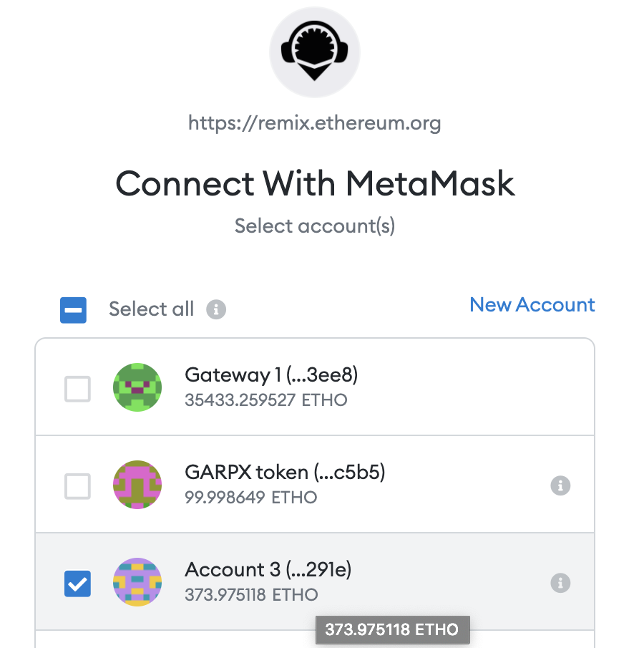The image size is (644, 648).
Task: Click the Gateway 1 green identicon avatar
Action: tap(137, 387)
